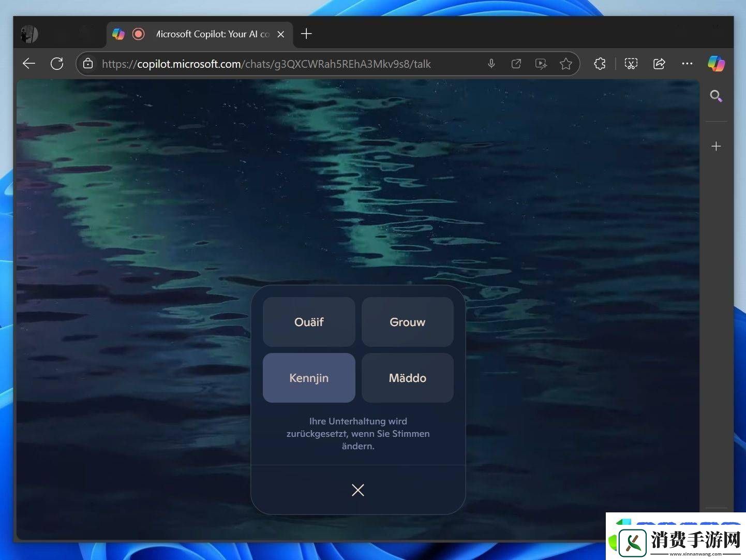Select the highlighted Kennjin voice
Screen dimensions: 746x560
309,378
